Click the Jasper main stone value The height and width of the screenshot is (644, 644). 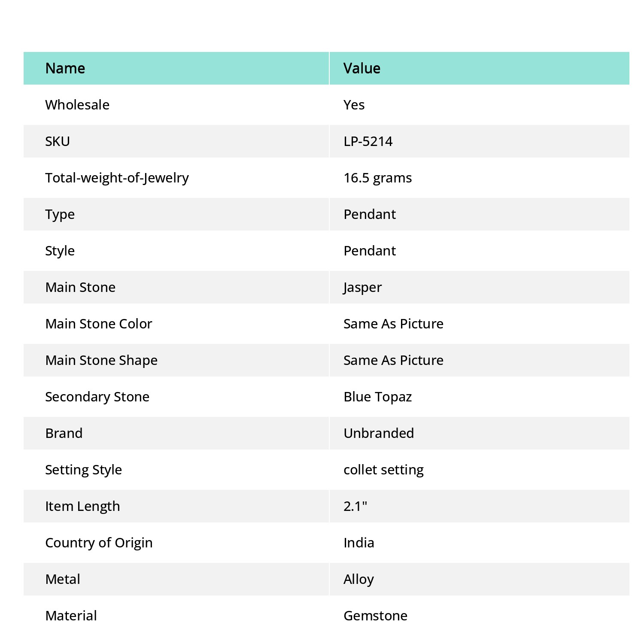[362, 287]
